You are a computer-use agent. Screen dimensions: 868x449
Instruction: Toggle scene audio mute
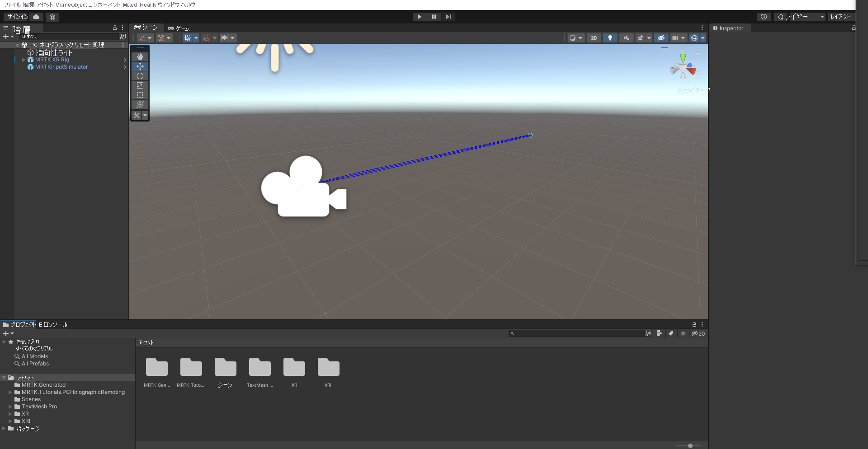[626, 38]
